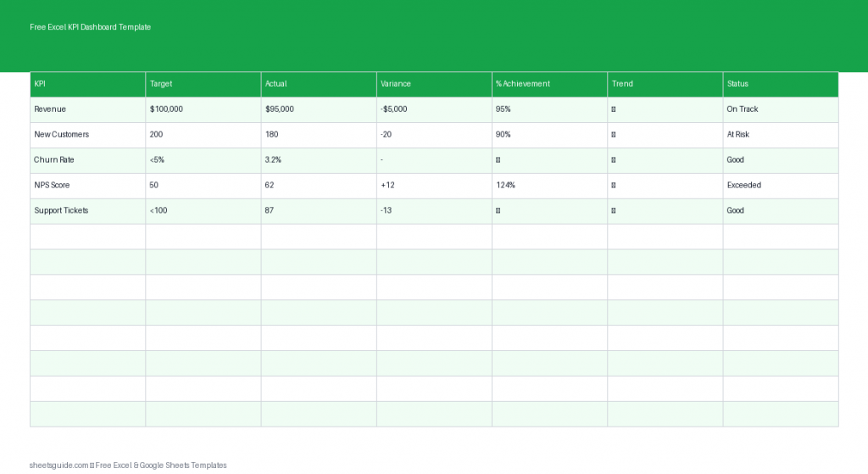
Task: Click the % Achievement symbol for Churn Rate
Action: click(x=498, y=160)
